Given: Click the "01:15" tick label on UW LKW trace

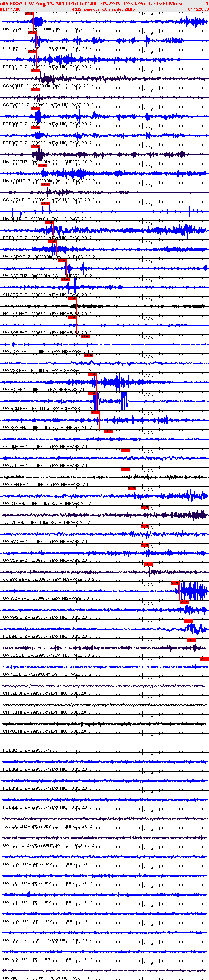Looking at the screenshot, I should click(149, 15).
